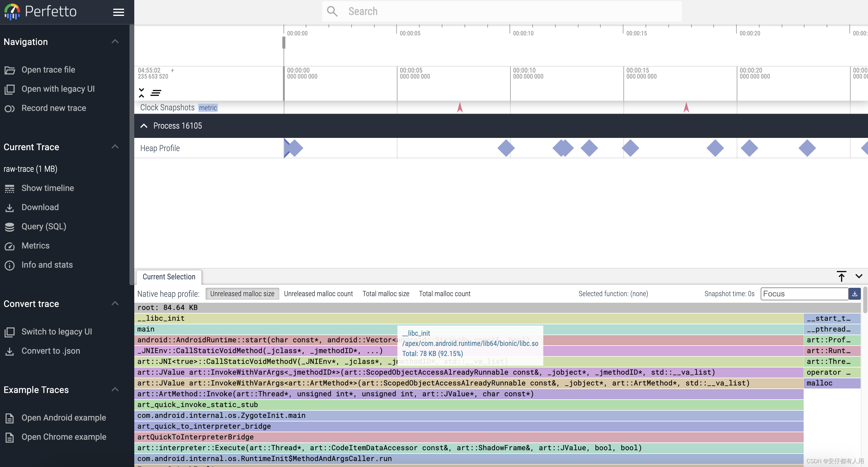Move details panel to top with arrow icon

coord(841,276)
